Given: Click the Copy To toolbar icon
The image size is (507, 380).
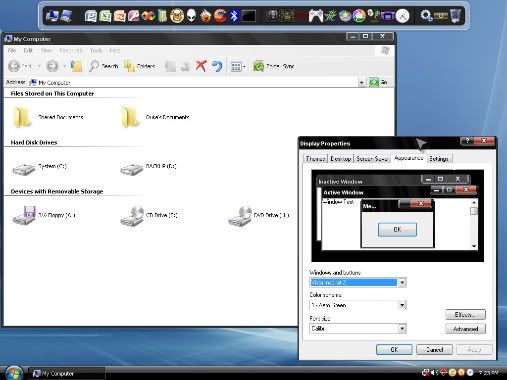Looking at the screenshot, I should click(185, 67).
